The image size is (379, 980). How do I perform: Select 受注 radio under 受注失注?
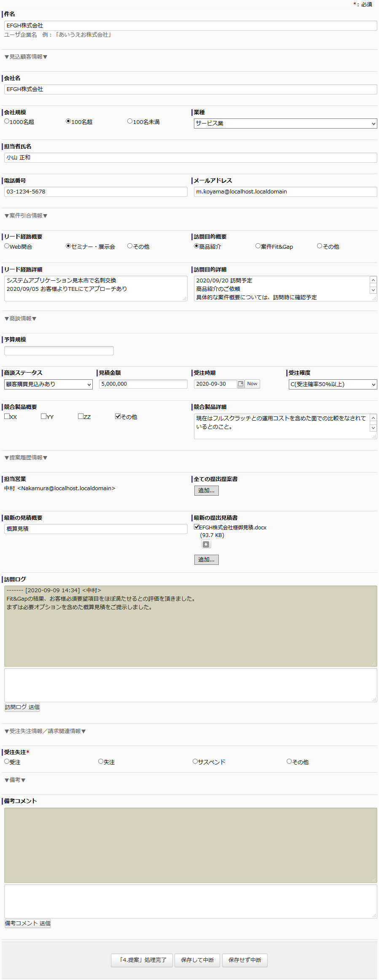point(7,761)
